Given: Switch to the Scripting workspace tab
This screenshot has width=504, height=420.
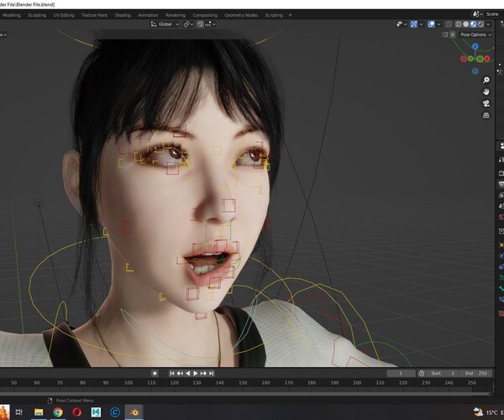Looking at the screenshot, I should (274, 15).
